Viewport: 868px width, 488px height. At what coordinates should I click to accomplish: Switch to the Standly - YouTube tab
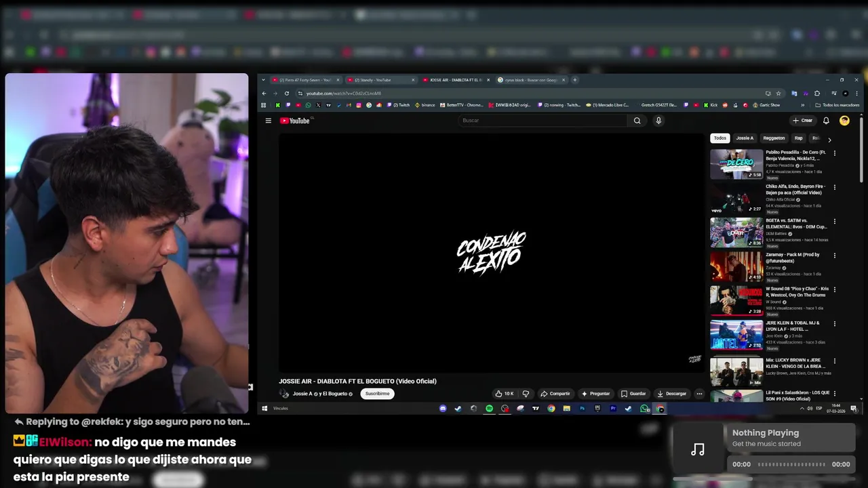coord(380,80)
